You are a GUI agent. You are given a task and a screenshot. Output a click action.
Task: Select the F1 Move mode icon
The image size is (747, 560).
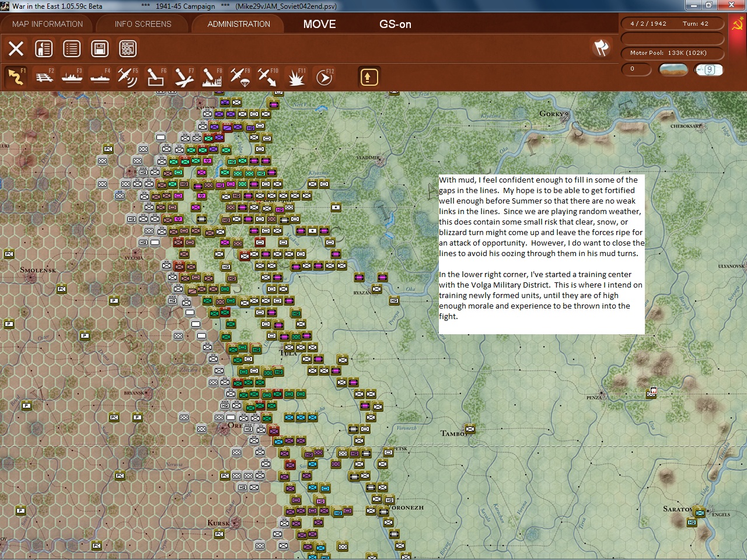click(x=16, y=77)
